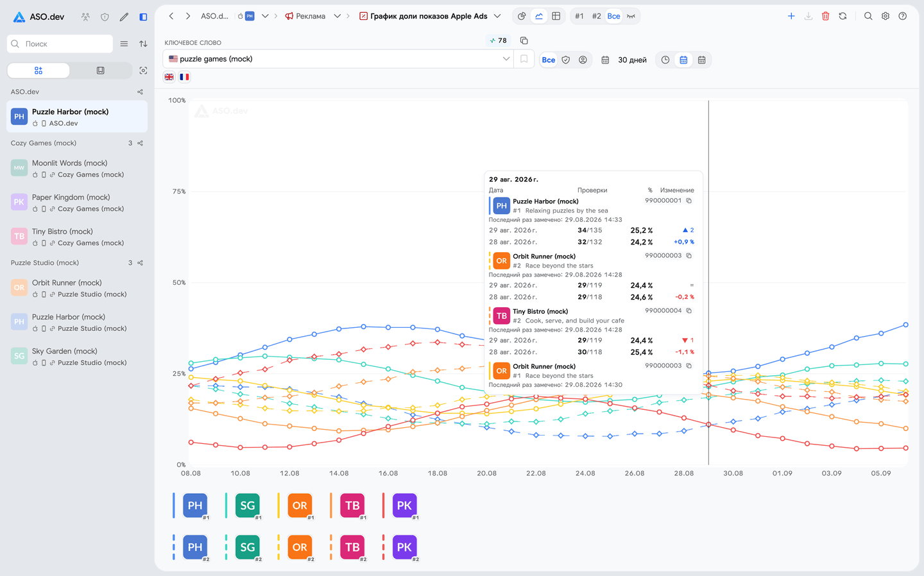The image size is (924, 576).
Task: Click the teal SG #1 legend swatch
Action: [x=247, y=505]
